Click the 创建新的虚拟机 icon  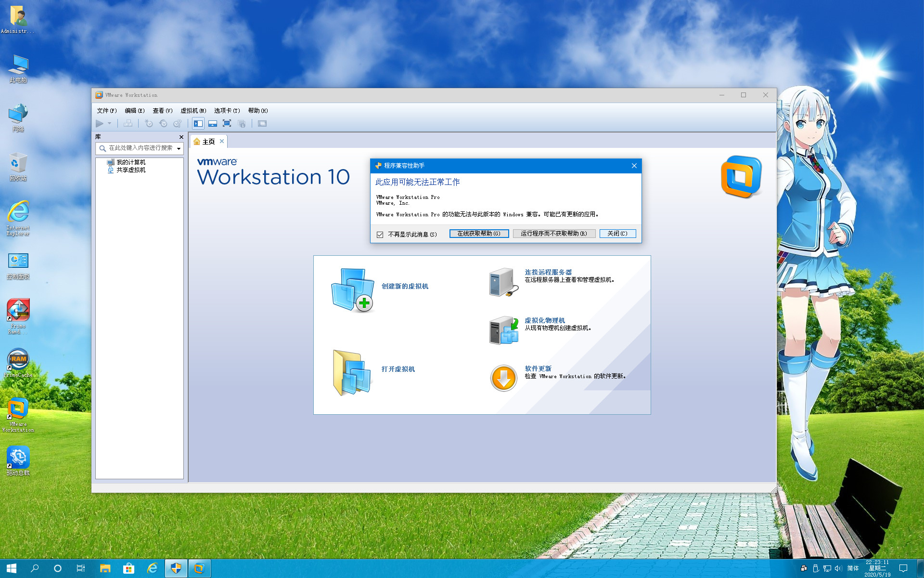353,290
